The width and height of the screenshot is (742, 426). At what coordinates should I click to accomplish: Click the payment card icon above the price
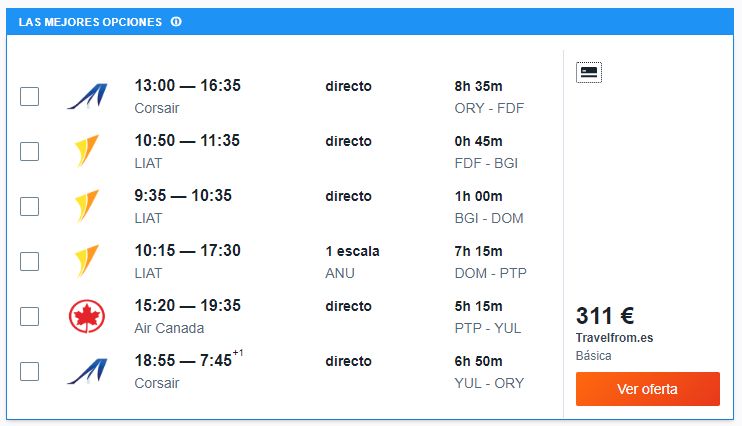[589, 72]
